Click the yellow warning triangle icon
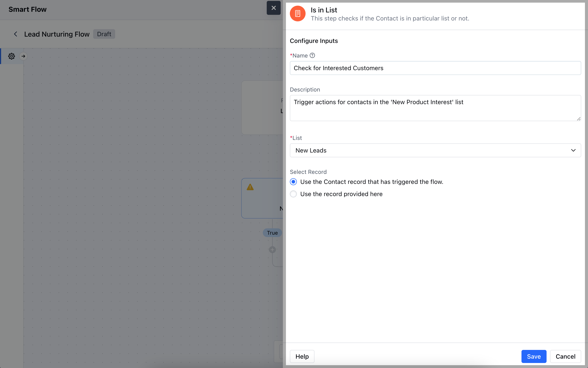 tap(250, 187)
